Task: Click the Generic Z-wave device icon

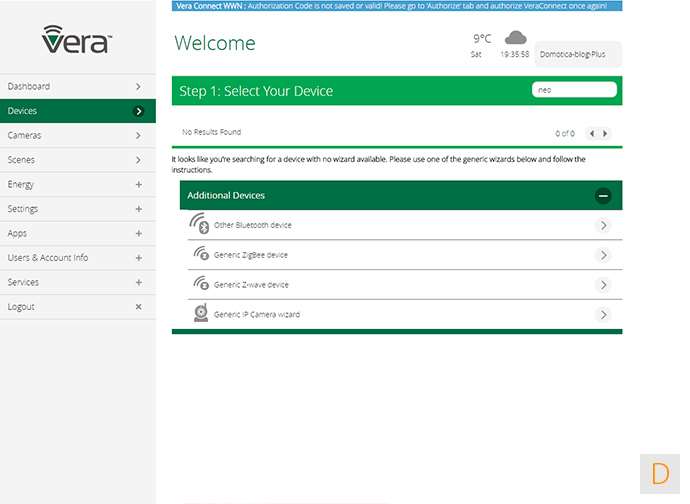Action: [199, 285]
